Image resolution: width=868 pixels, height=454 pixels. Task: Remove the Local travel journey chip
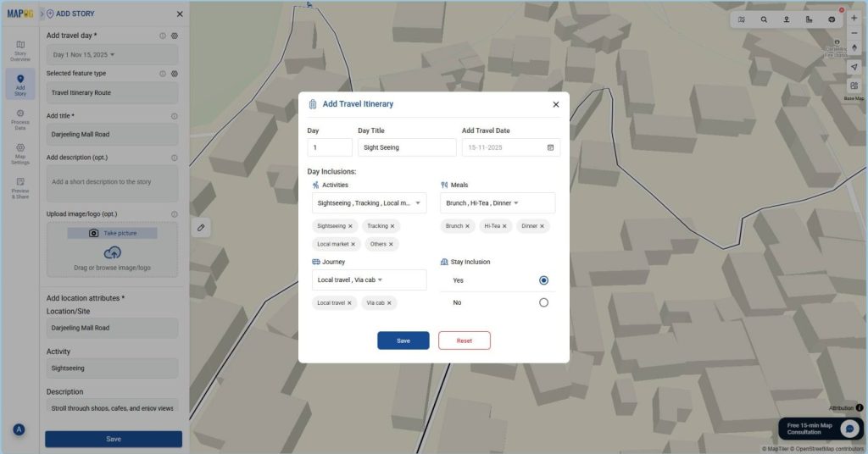[349, 303]
